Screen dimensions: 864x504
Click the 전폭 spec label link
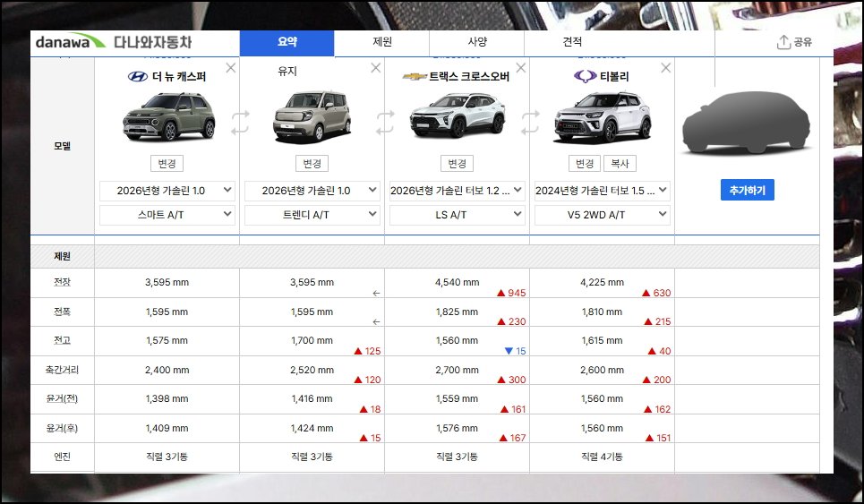(x=63, y=312)
